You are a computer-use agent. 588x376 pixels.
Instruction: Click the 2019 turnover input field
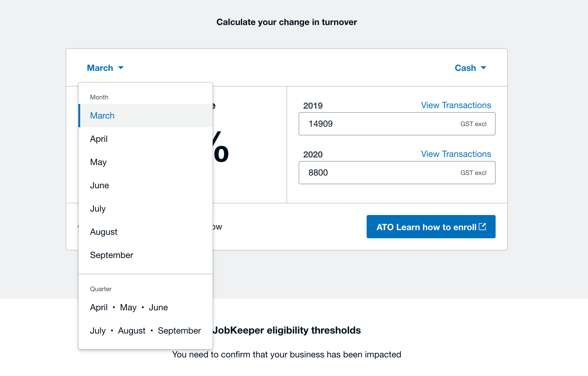click(x=378, y=124)
